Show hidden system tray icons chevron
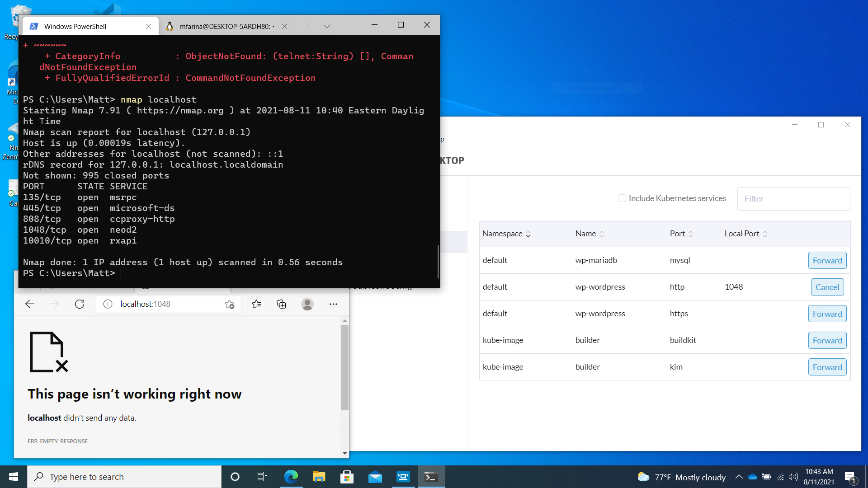 [739, 477]
